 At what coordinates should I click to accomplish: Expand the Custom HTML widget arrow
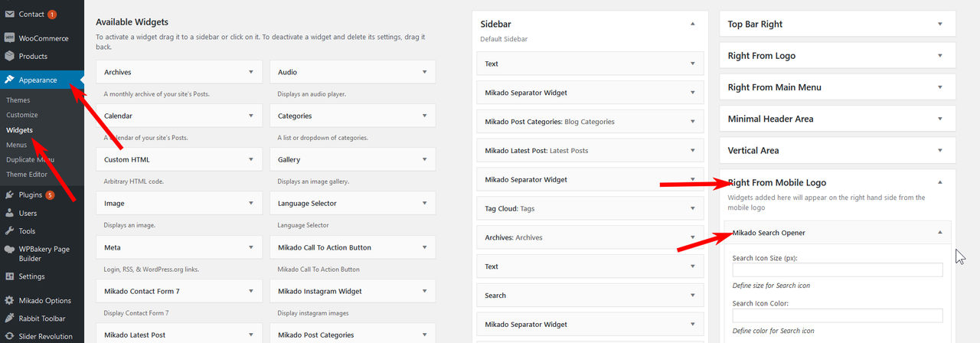coord(250,159)
